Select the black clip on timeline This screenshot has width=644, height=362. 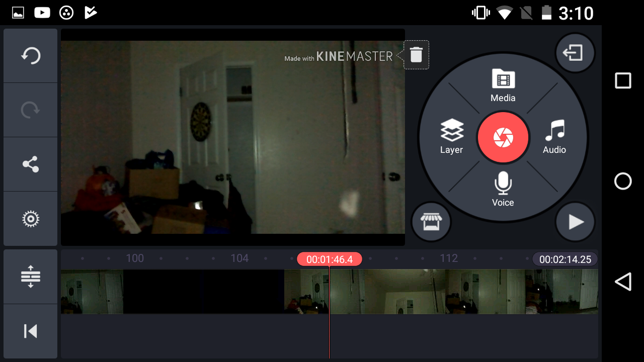(x=204, y=292)
